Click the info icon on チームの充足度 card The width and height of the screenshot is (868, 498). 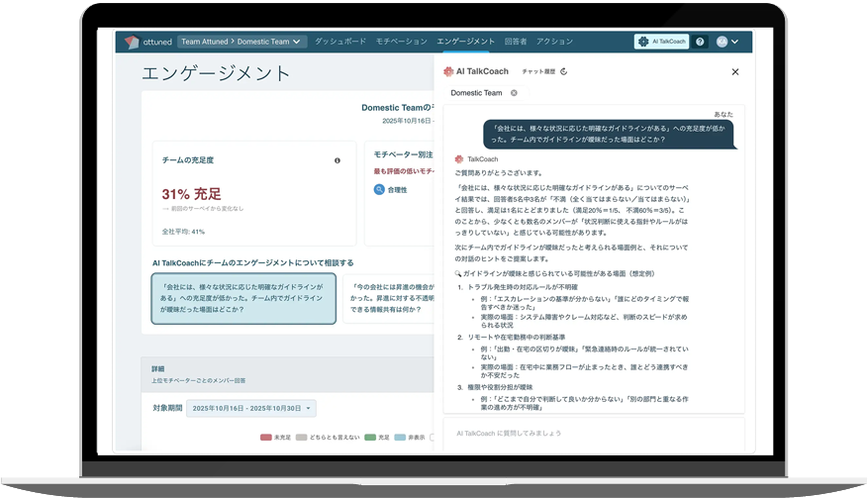coord(338,160)
